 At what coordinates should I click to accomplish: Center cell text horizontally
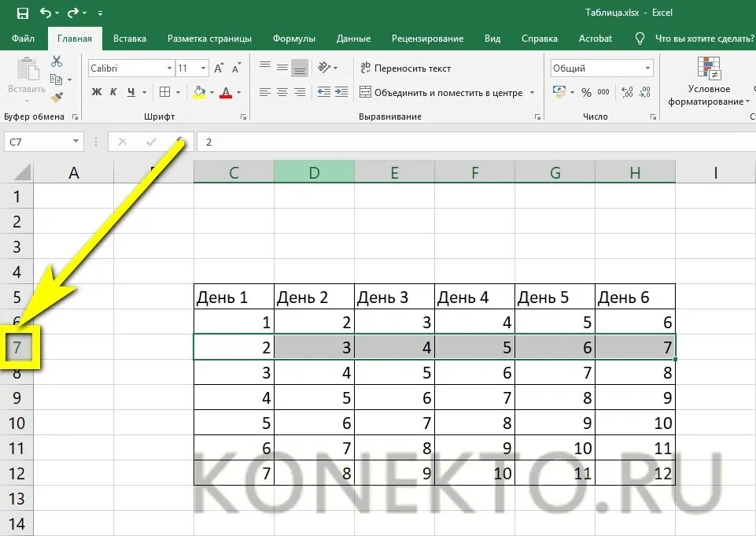pos(282,91)
